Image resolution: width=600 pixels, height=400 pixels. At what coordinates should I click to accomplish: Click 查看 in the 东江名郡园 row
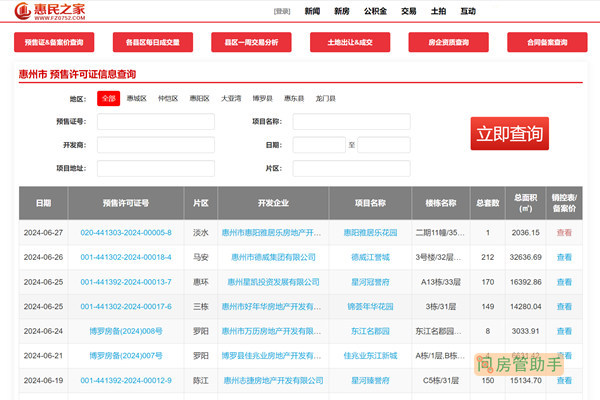coord(564,331)
